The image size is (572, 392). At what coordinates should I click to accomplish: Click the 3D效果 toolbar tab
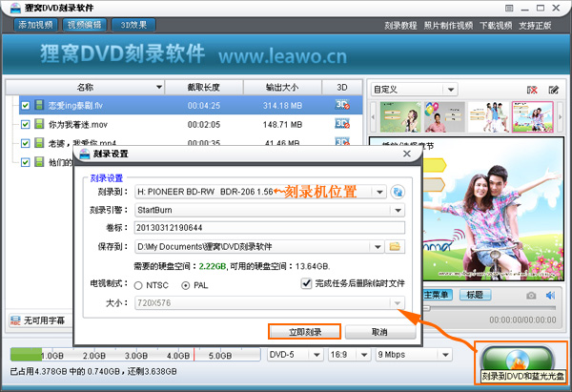pyautogui.click(x=133, y=25)
